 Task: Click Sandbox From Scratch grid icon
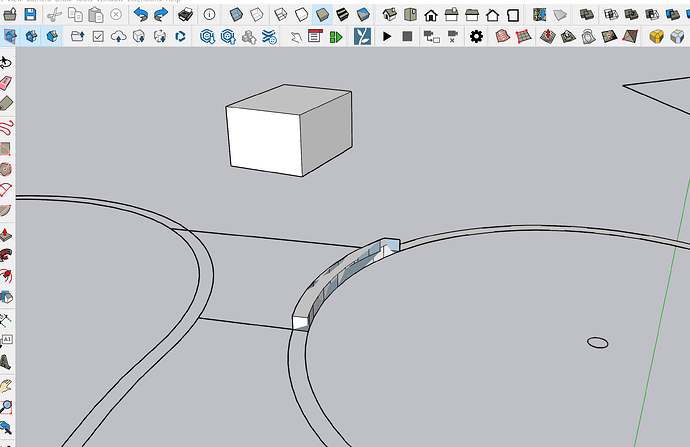click(523, 36)
